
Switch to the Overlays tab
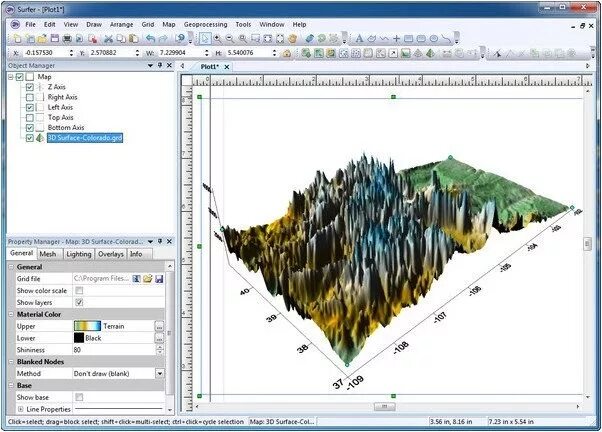pyautogui.click(x=111, y=254)
